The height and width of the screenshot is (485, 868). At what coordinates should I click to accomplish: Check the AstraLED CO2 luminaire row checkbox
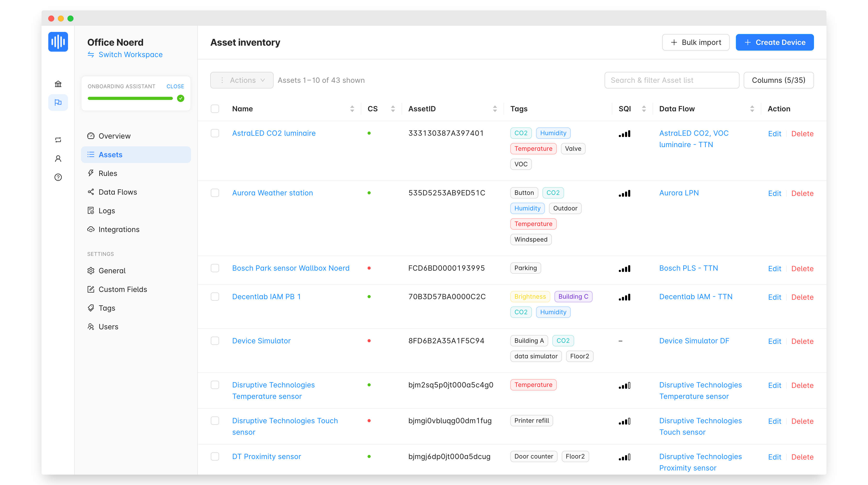tap(215, 133)
